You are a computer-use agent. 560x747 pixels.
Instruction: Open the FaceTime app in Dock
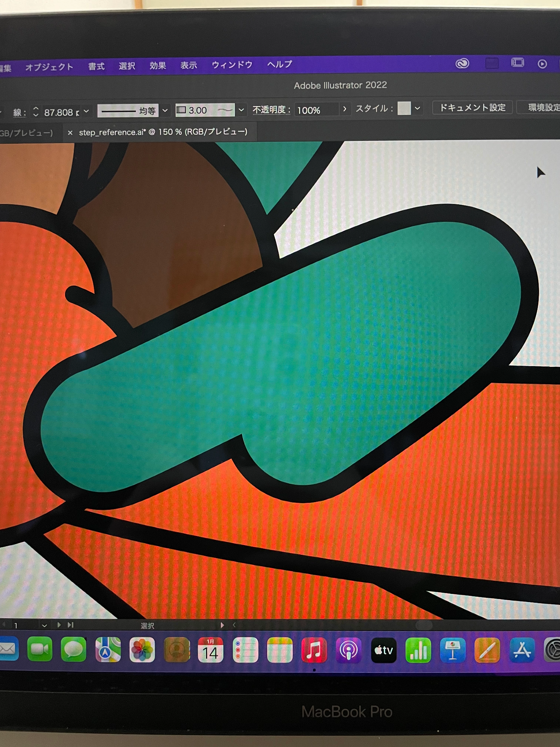[x=39, y=649]
